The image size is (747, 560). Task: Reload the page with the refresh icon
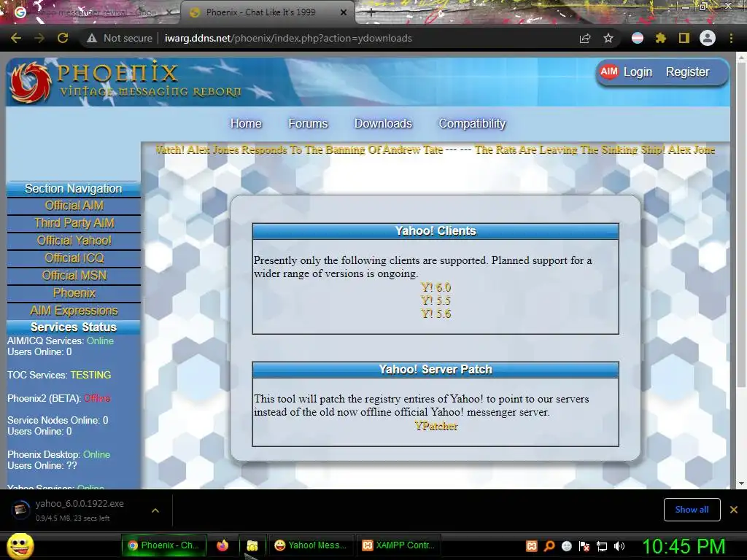click(63, 38)
